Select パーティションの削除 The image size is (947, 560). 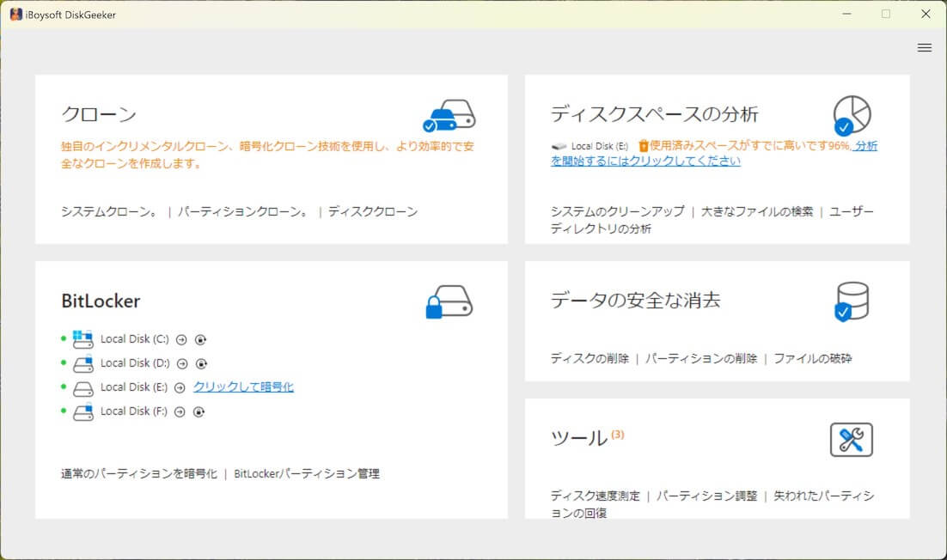point(700,358)
